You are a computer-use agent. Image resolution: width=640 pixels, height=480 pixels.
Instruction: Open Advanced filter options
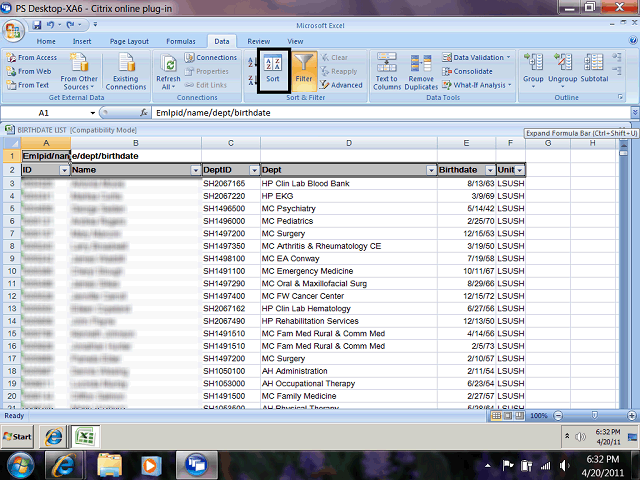pyautogui.click(x=341, y=85)
